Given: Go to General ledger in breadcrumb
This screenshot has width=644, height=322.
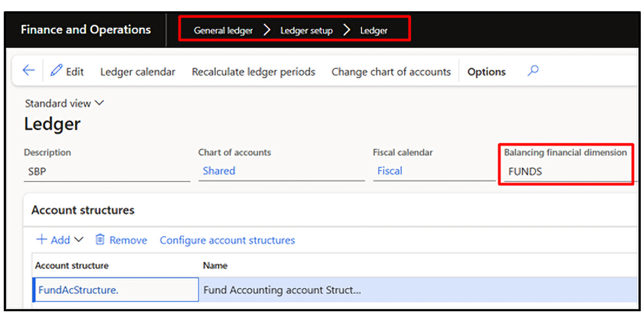Looking at the screenshot, I should pos(223,31).
